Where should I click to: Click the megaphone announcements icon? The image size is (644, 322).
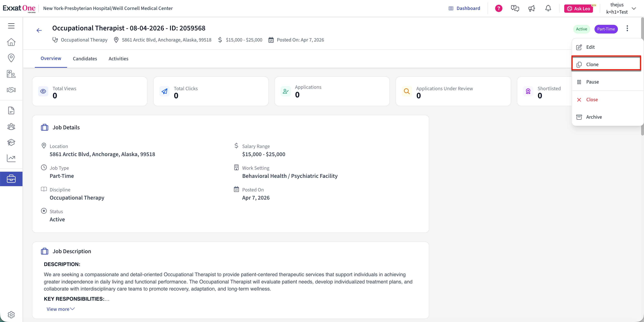point(532,9)
